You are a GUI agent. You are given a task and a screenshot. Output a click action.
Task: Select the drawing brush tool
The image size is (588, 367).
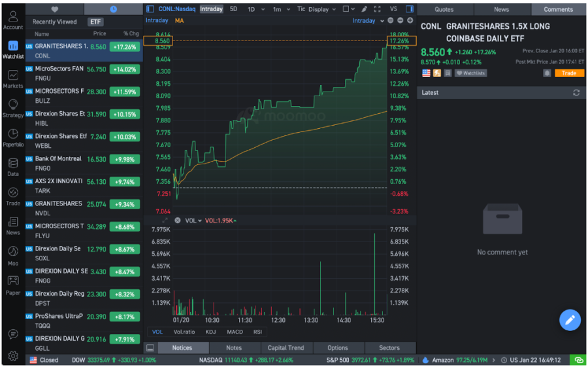pyautogui.click(x=364, y=9)
